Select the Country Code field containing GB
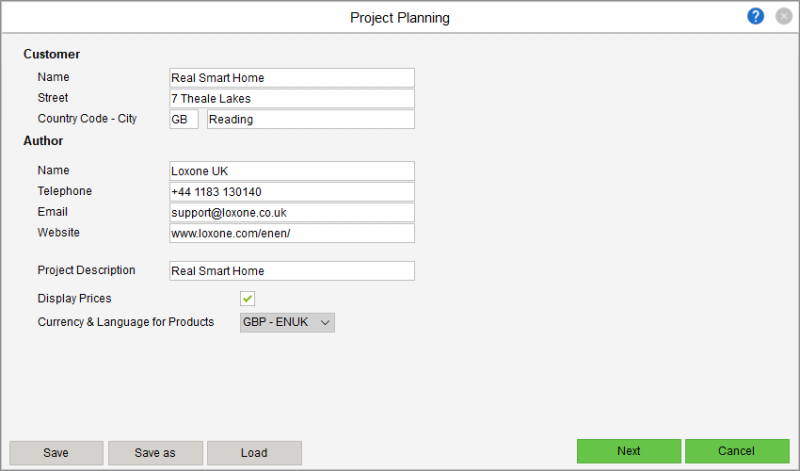Screen dimensions: 800x471 pyautogui.click(x=183, y=120)
